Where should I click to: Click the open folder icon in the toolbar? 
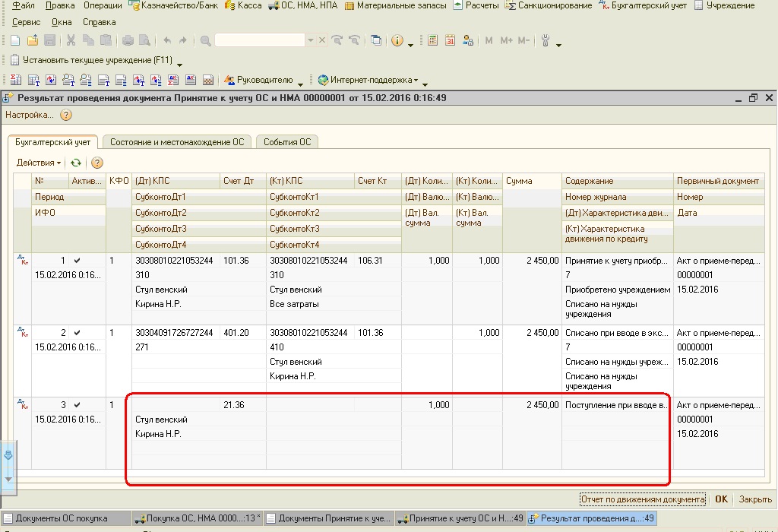point(33,40)
